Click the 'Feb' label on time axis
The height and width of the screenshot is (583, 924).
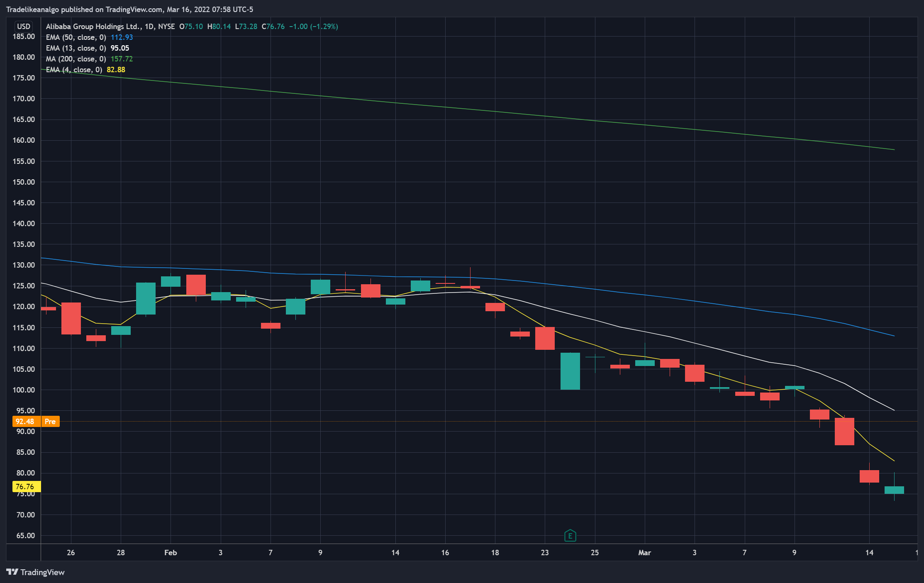tap(171, 553)
